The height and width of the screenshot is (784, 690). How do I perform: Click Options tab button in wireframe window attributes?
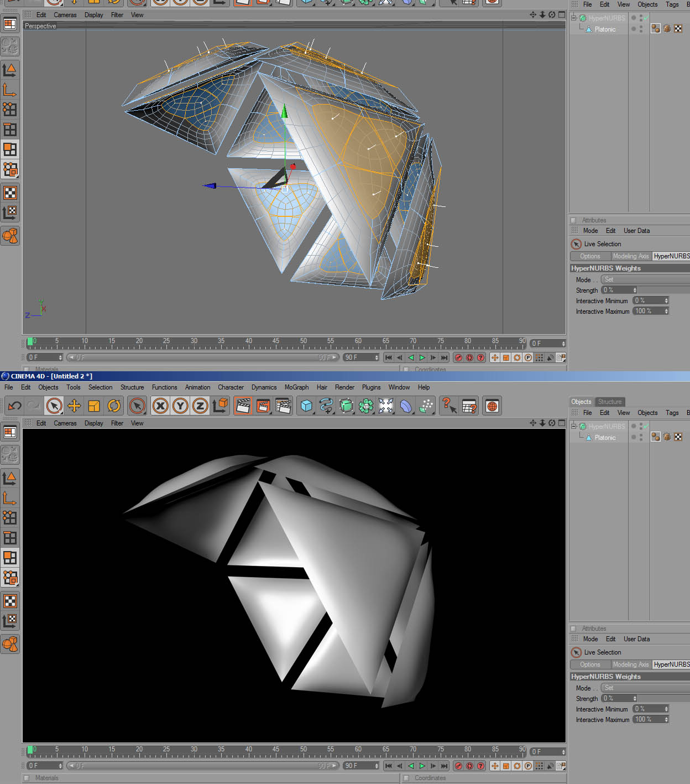pyautogui.click(x=590, y=256)
